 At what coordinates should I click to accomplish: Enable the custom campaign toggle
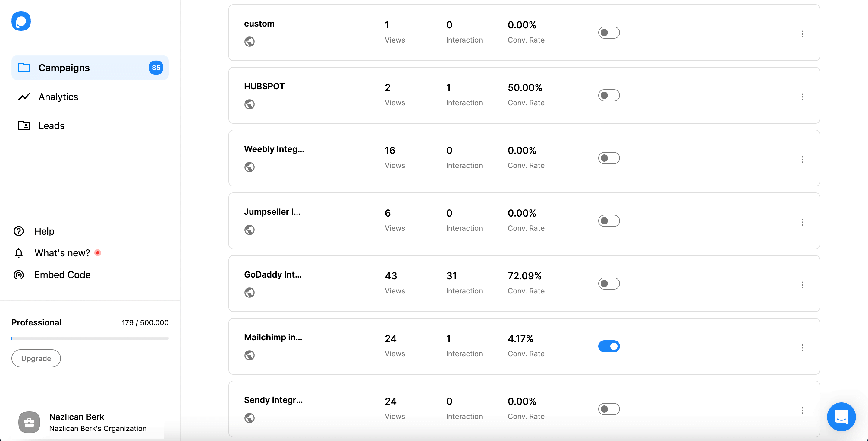click(x=609, y=32)
